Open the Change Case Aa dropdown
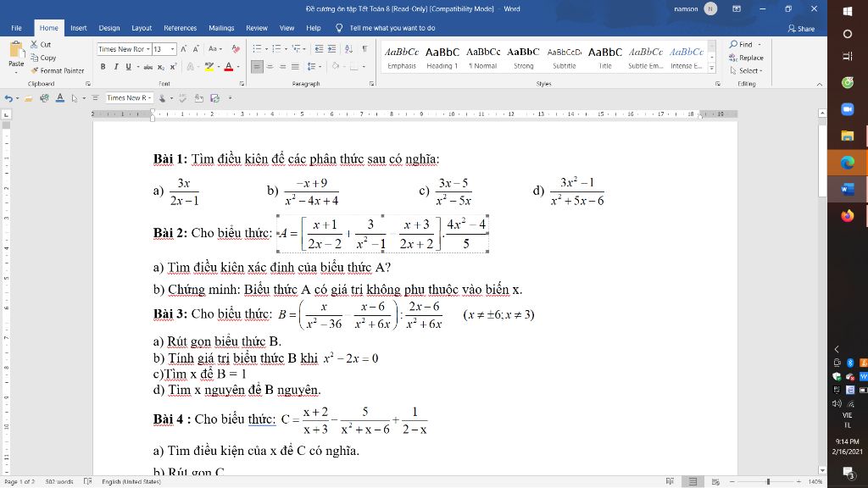Screen dimensions: 868x488 (214, 49)
